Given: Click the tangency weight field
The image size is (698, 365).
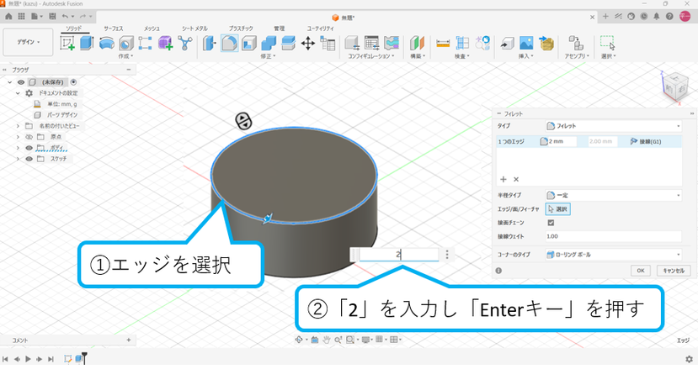Looking at the screenshot, I should pos(613,236).
